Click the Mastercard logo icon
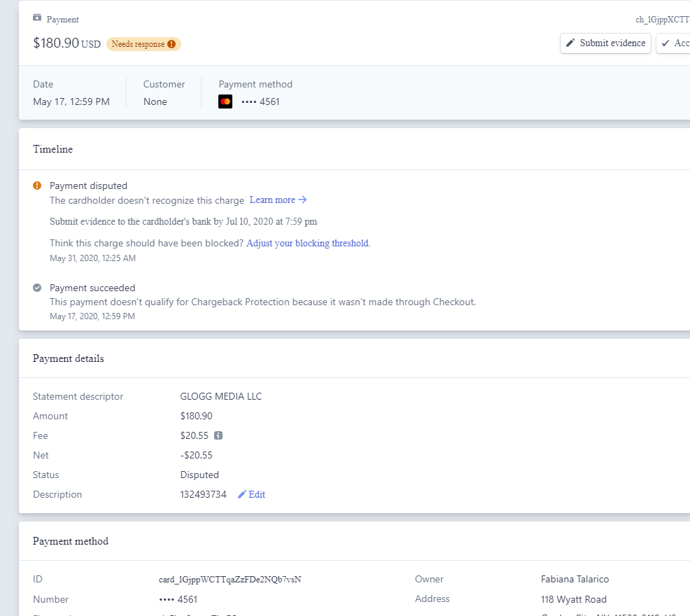This screenshot has height=616, width=690. pos(225,101)
